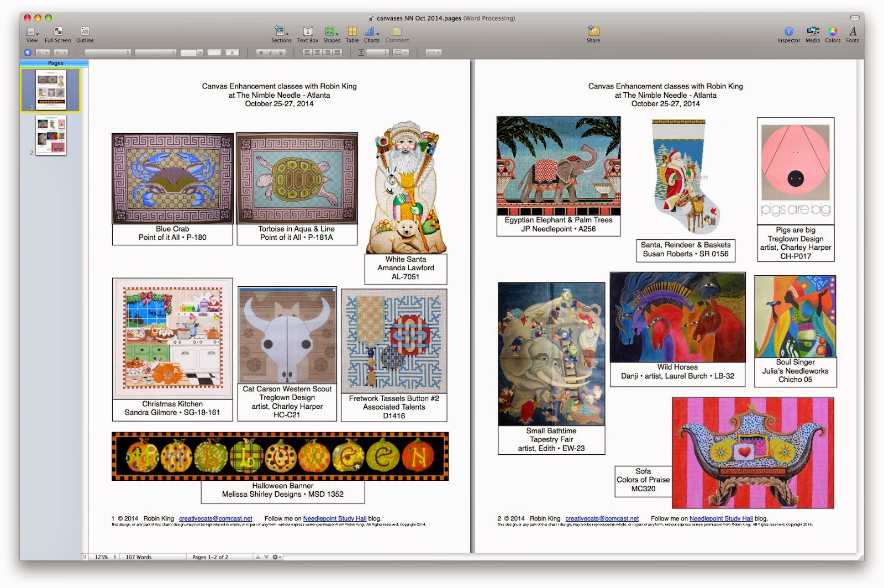Toggle the Outline view
This screenshot has height=588, width=884.
coord(85,33)
